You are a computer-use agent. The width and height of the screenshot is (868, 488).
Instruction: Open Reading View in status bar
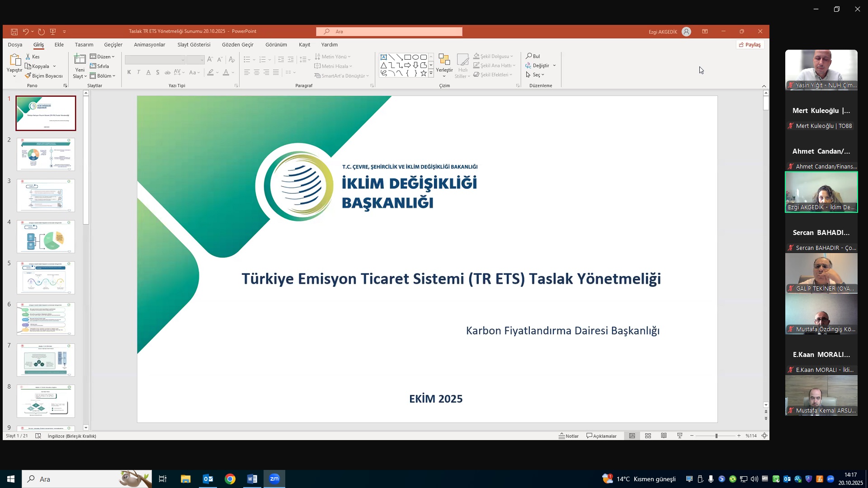click(x=664, y=436)
